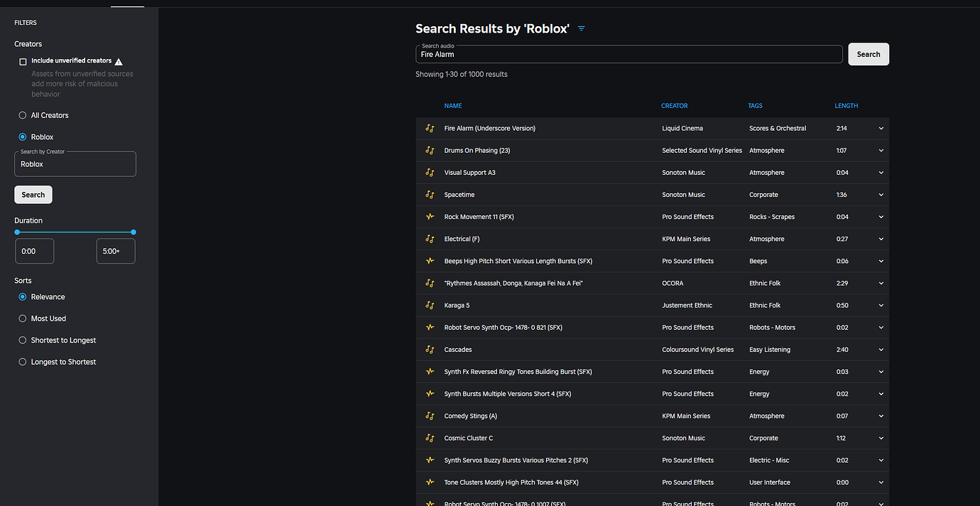Screen dimensions: 980x506
Task: Click the music note icon beside Cosmic Cluster C
Action: click(x=430, y=438)
